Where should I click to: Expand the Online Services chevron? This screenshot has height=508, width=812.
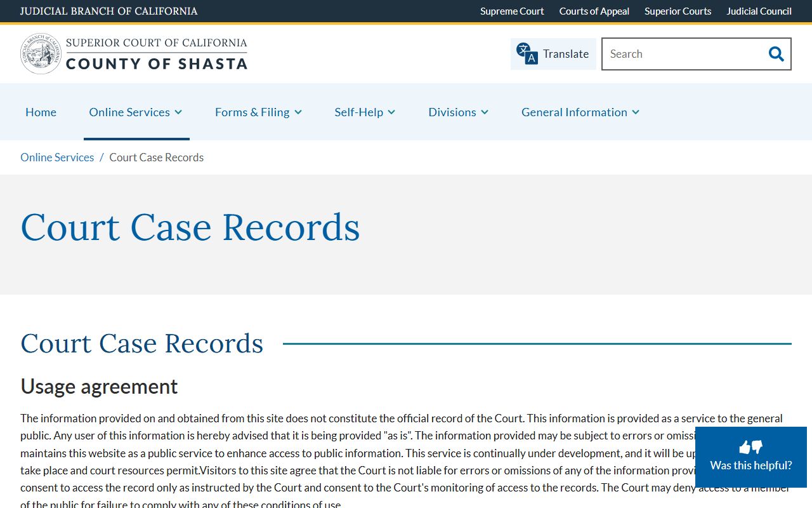(178, 112)
